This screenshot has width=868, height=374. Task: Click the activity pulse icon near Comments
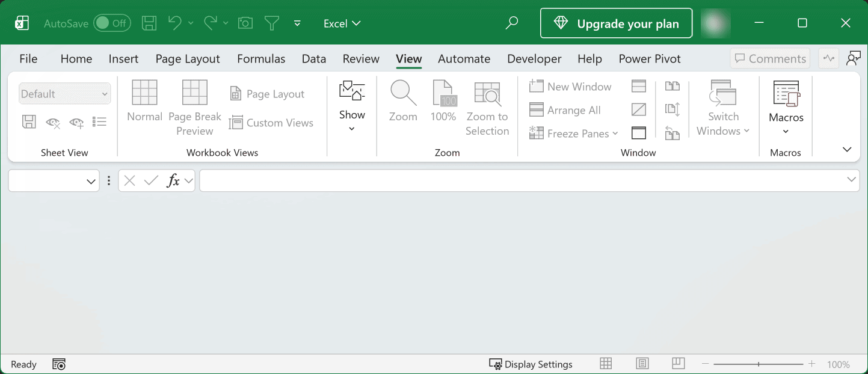[x=829, y=58]
